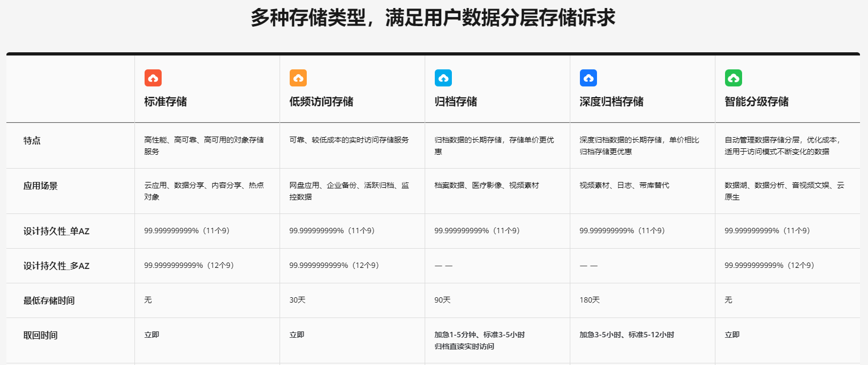Click the dash in 深度归档存储's 多AZ cell

(x=588, y=266)
